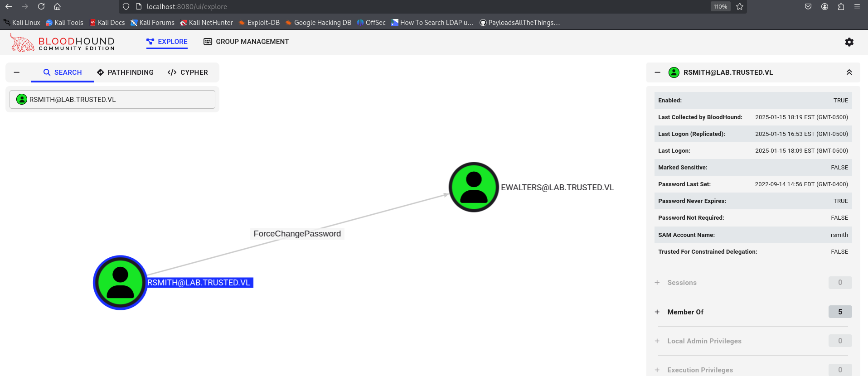Screen dimensions: 868x376
Task: Click the highlighted RSMITH@LAB.TRUSTED.VL node label
Action: 199,283
